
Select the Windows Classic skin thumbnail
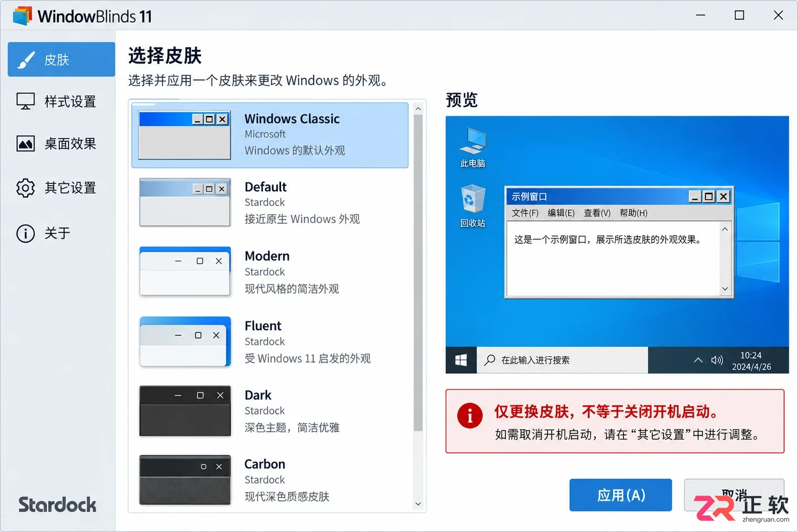(185, 135)
